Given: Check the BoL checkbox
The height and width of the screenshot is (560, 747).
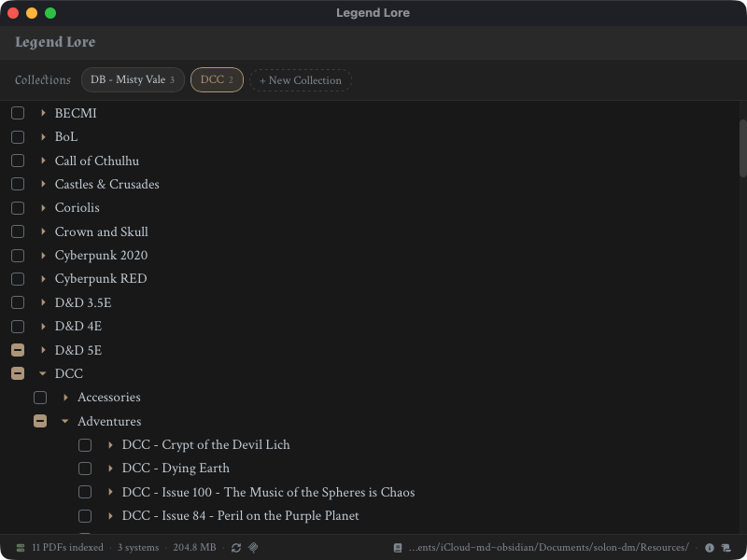Looking at the screenshot, I should (x=18, y=136).
